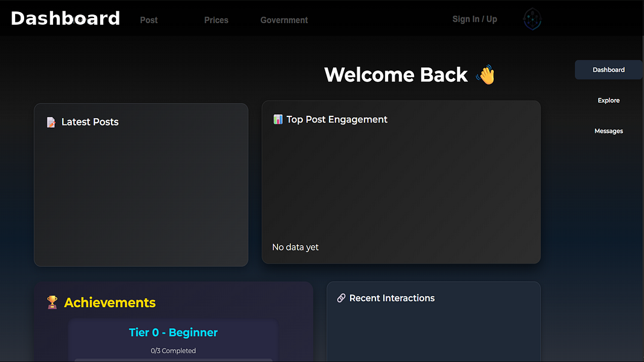Click Sign In / Up
This screenshot has width=644, height=362.
coord(474,19)
